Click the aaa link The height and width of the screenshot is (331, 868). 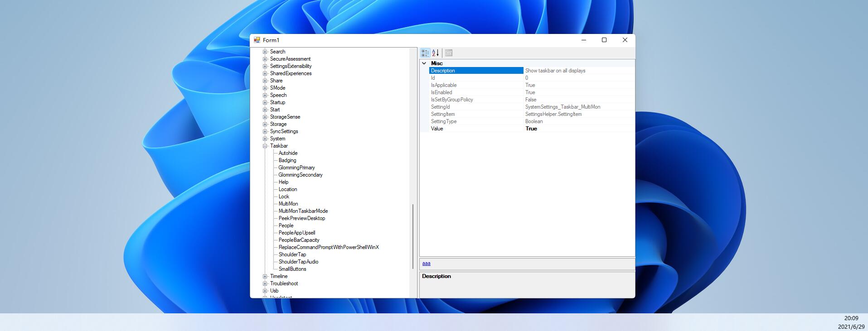pyautogui.click(x=426, y=264)
